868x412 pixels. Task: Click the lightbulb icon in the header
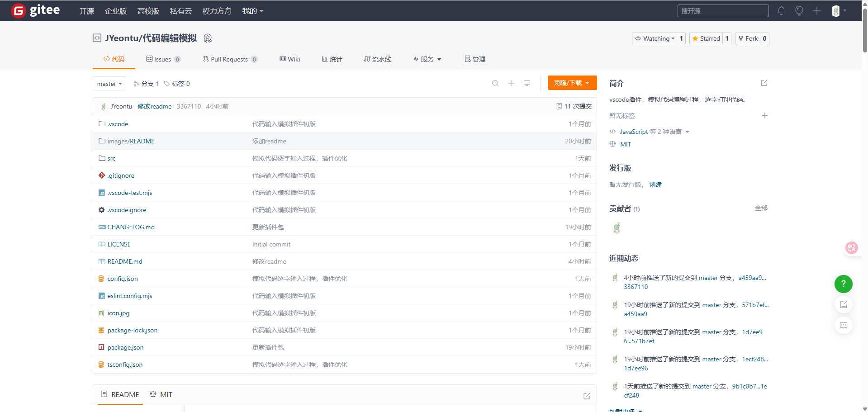(x=799, y=11)
